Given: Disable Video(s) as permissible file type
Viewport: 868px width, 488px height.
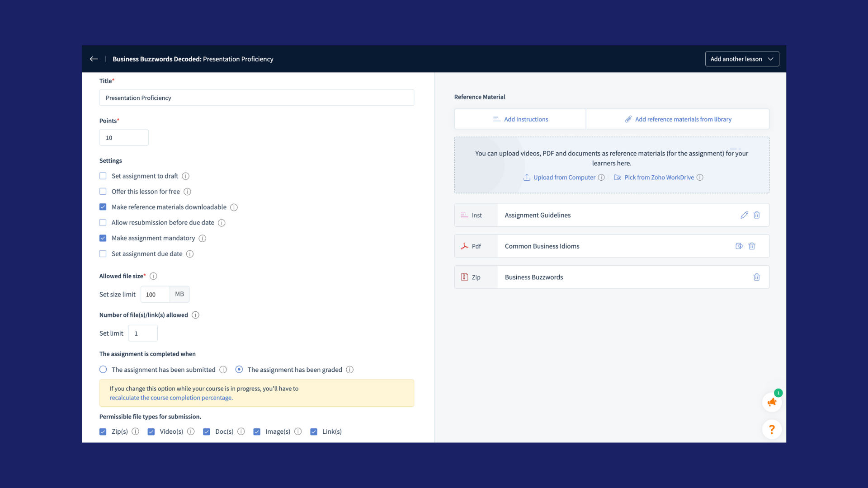Looking at the screenshot, I should (x=151, y=432).
